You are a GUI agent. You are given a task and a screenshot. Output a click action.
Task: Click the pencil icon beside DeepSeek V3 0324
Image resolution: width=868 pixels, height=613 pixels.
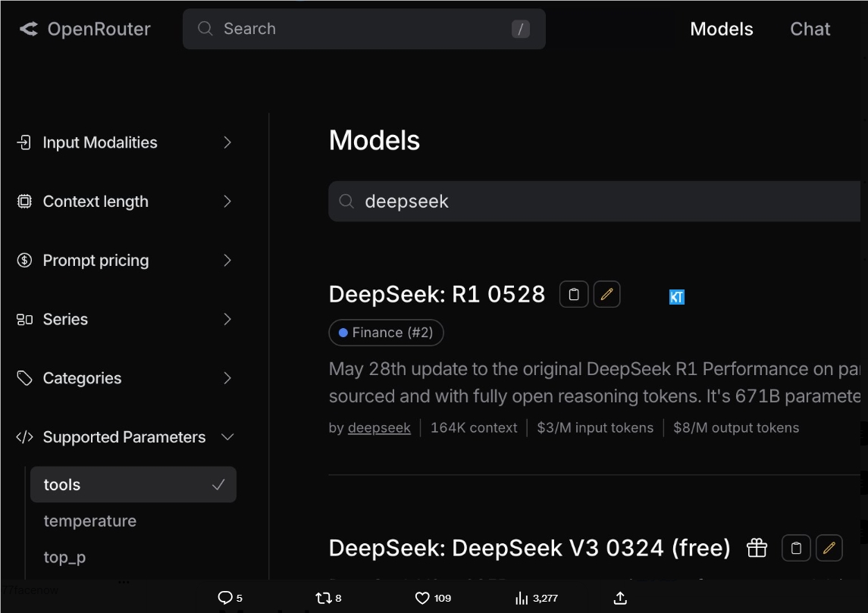(829, 548)
